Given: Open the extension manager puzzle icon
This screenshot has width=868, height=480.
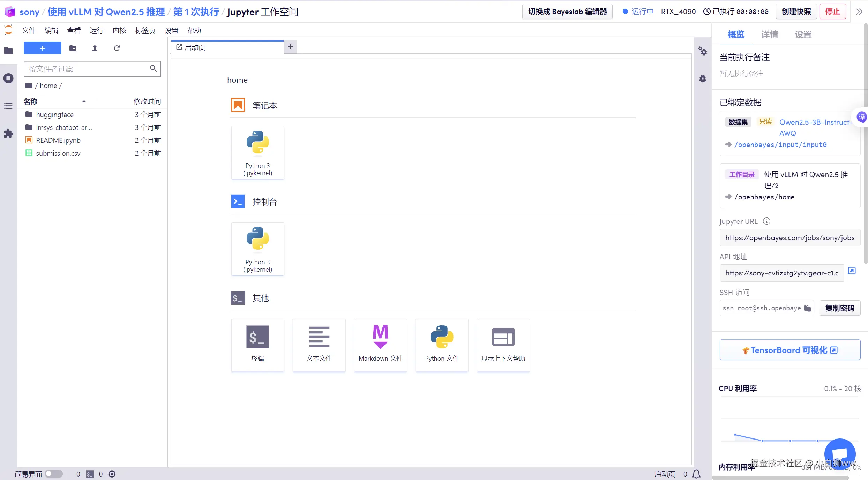Looking at the screenshot, I should pyautogui.click(x=8, y=133).
